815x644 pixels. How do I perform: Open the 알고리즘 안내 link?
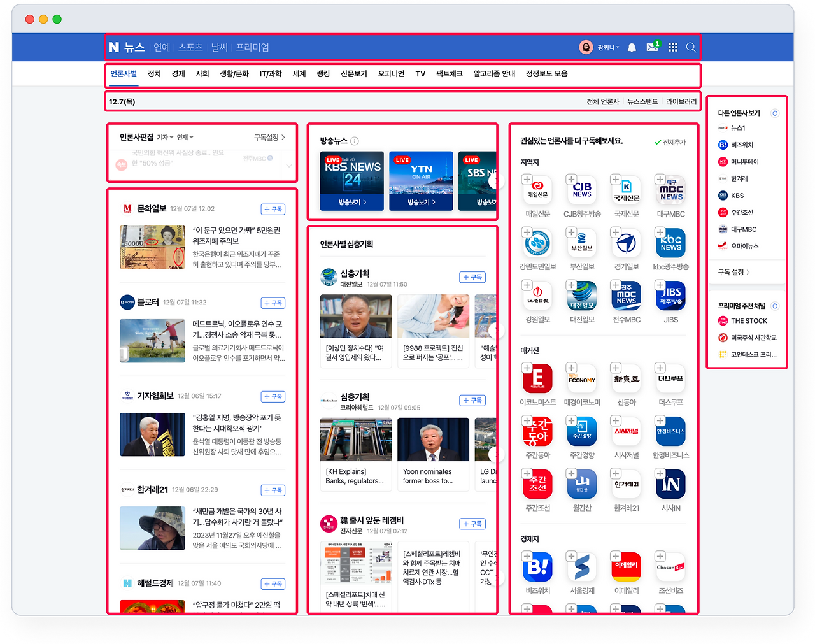494,74
